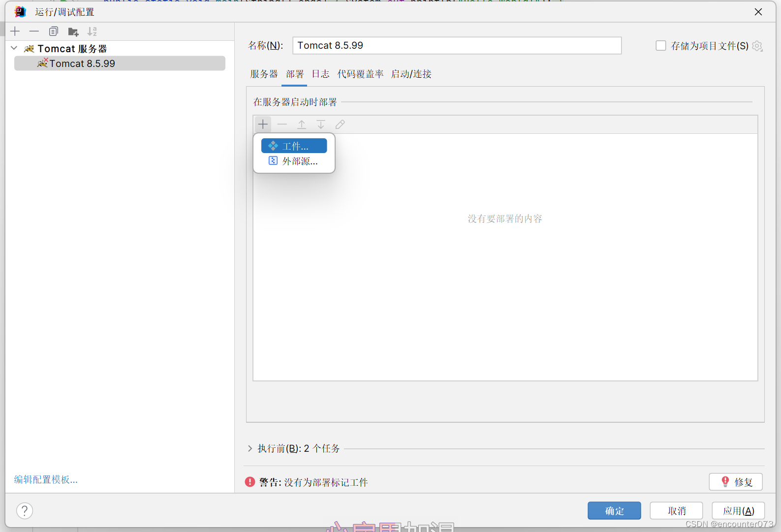Open help with the question mark
Screen dimensions: 781x532
click(x=25, y=510)
